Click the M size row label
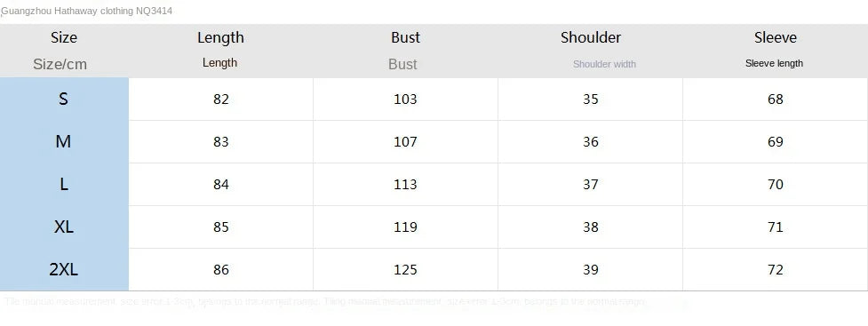The height and width of the screenshot is (326, 868). pos(64,142)
